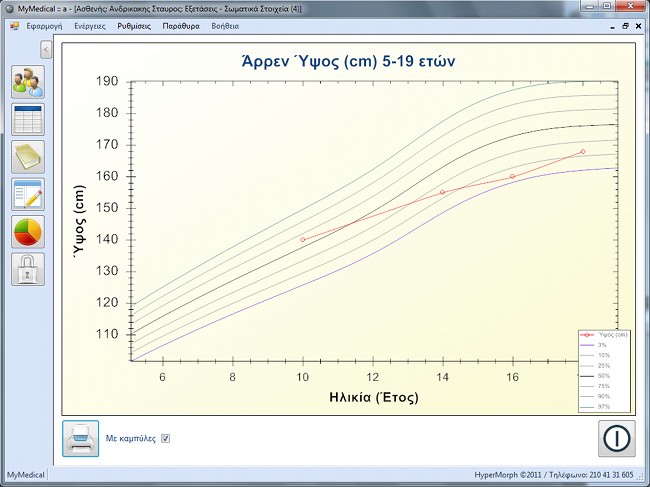Click the 50% percentile legend entry
This screenshot has height=487, width=650.
(604, 376)
